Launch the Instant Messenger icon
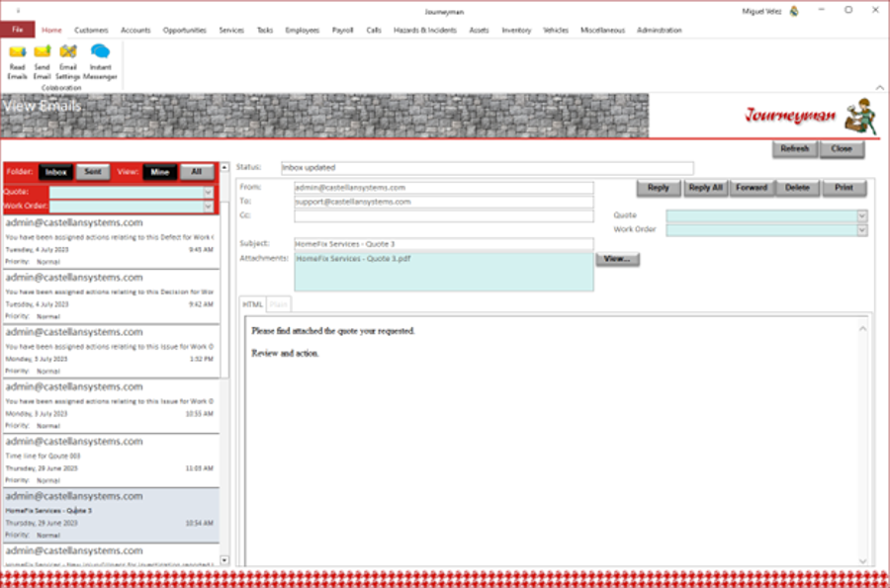 (100, 62)
